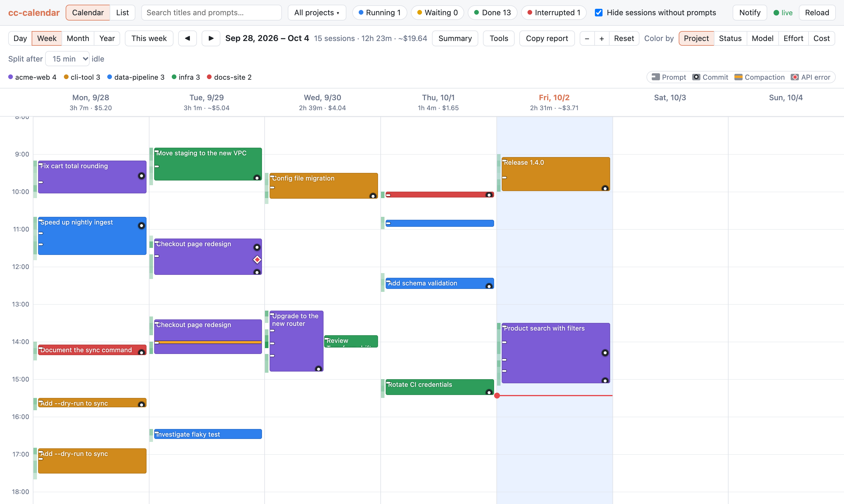The image size is (844, 504).
Task: Select the Year view tab
Action: (107, 38)
